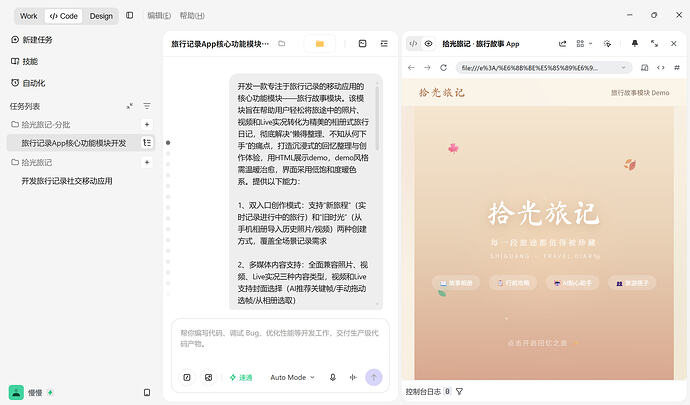Open the 慢慢 user profile avatar
The image size is (690, 405).
point(16,392)
